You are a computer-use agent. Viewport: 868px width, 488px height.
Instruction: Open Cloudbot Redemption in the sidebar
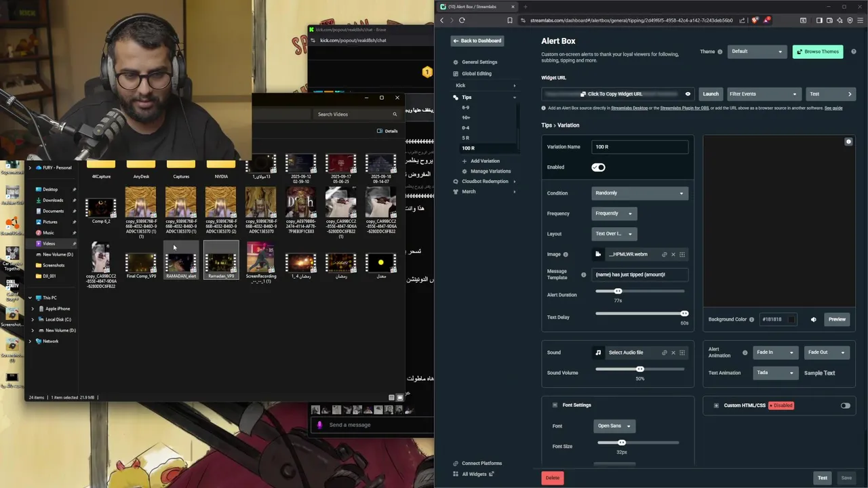point(485,182)
